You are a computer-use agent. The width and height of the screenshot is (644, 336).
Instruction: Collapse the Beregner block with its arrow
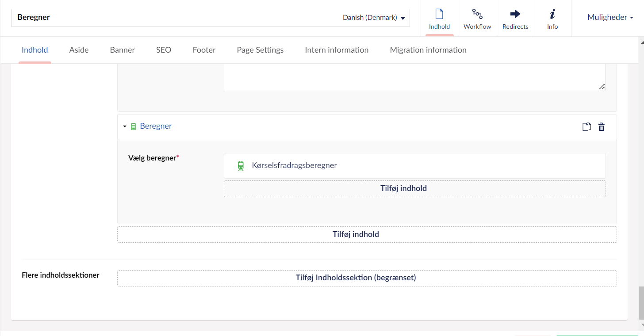coord(125,127)
